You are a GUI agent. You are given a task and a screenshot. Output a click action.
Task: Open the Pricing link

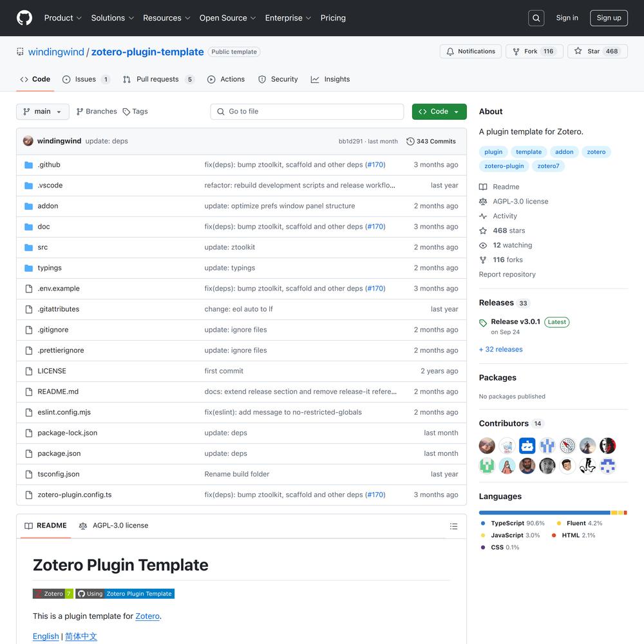[333, 18]
